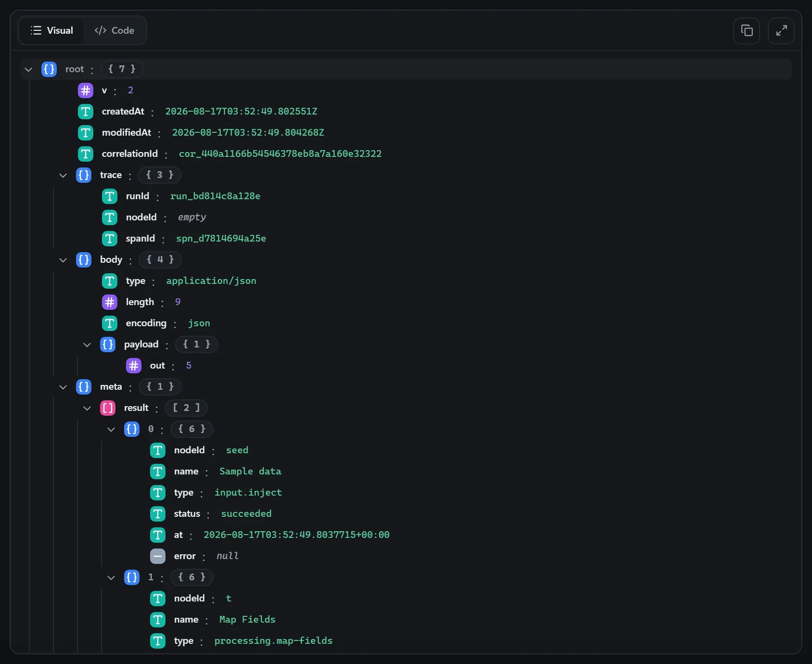
Task: Select the application/json type value
Action: (211, 281)
